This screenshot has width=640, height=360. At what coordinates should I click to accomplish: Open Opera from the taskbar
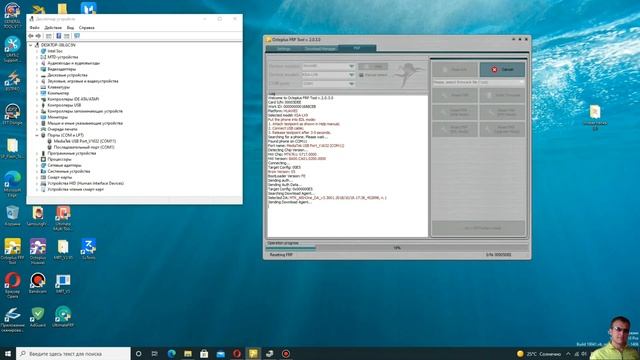coord(237,353)
